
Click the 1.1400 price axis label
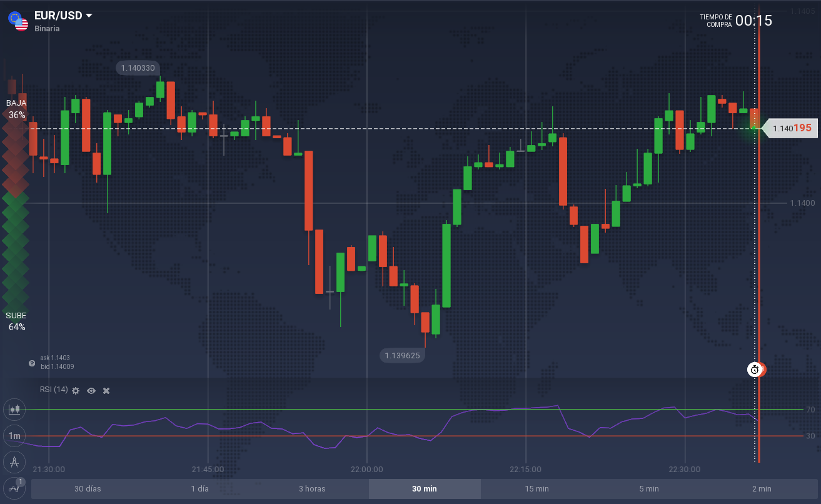tap(802, 203)
